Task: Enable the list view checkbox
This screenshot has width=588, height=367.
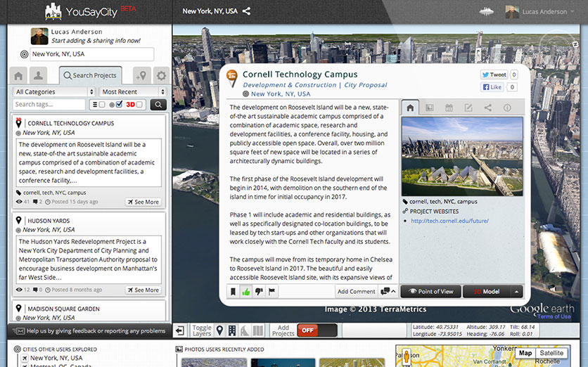Action: pyautogui.click(x=102, y=105)
